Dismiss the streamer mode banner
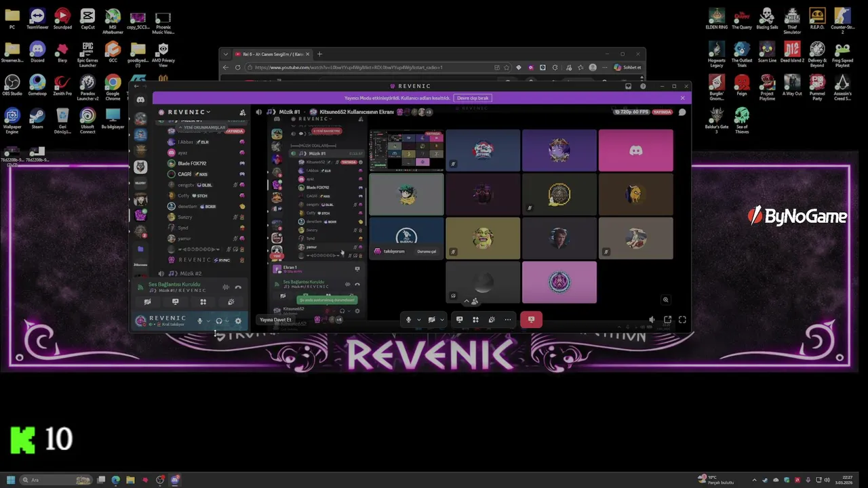The image size is (868, 488). click(682, 98)
